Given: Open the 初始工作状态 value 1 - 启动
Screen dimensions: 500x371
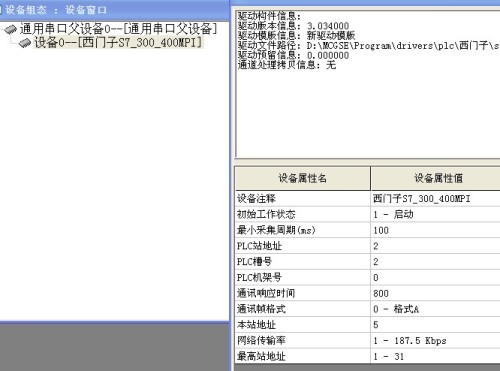Looking at the screenshot, I should 436,214.
